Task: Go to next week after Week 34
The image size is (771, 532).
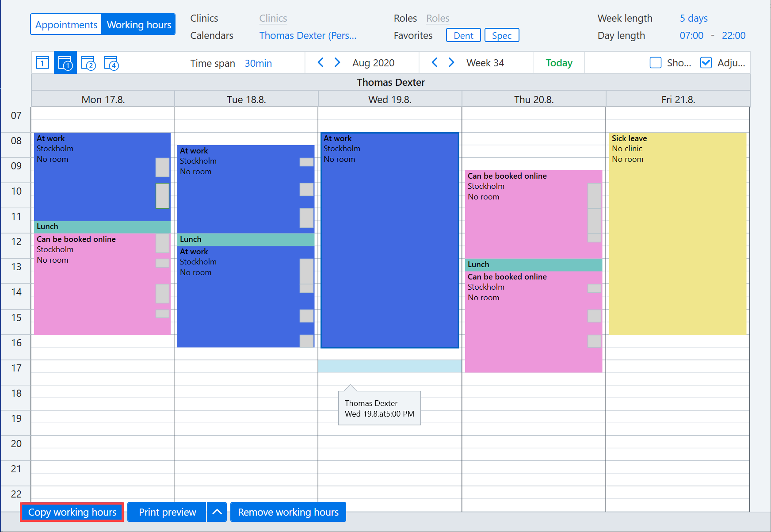Action: [451, 62]
